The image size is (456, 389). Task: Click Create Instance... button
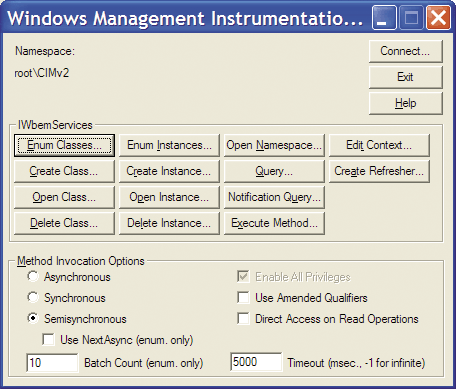[169, 171]
